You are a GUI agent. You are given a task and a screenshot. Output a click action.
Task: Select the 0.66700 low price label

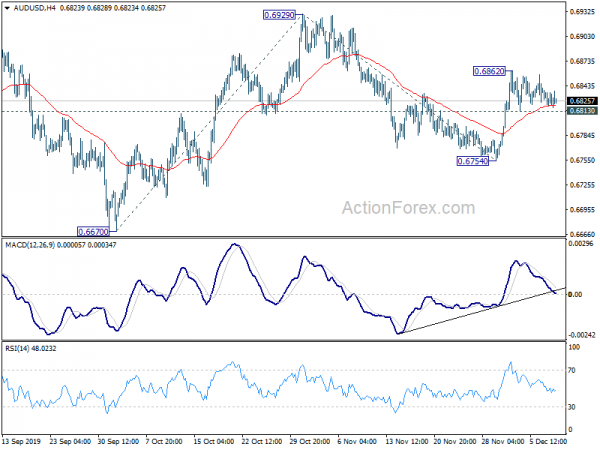(93, 232)
